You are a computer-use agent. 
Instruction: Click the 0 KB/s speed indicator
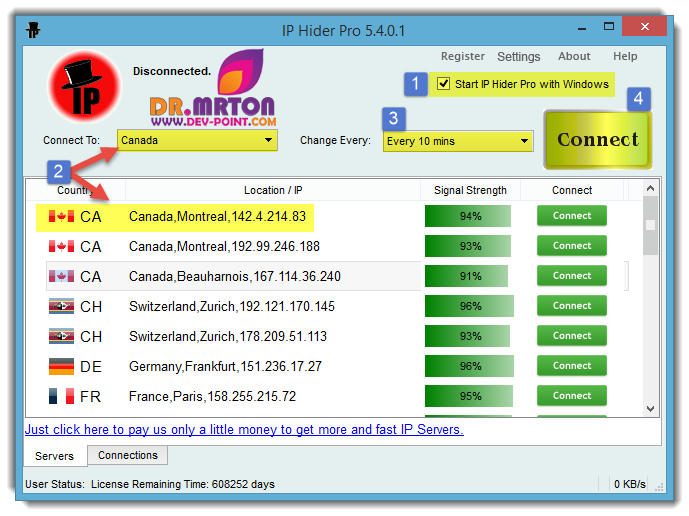[630, 484]
